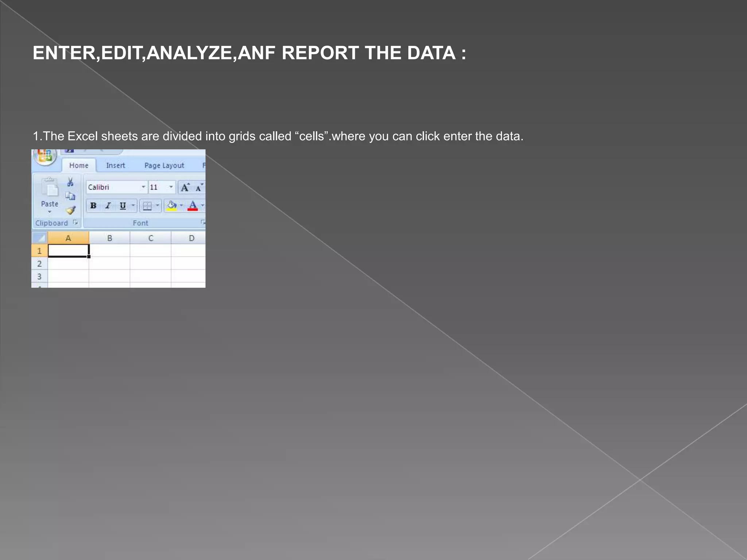
Task: Click cell B2 in the grid
Action: [x=109, y=264]
